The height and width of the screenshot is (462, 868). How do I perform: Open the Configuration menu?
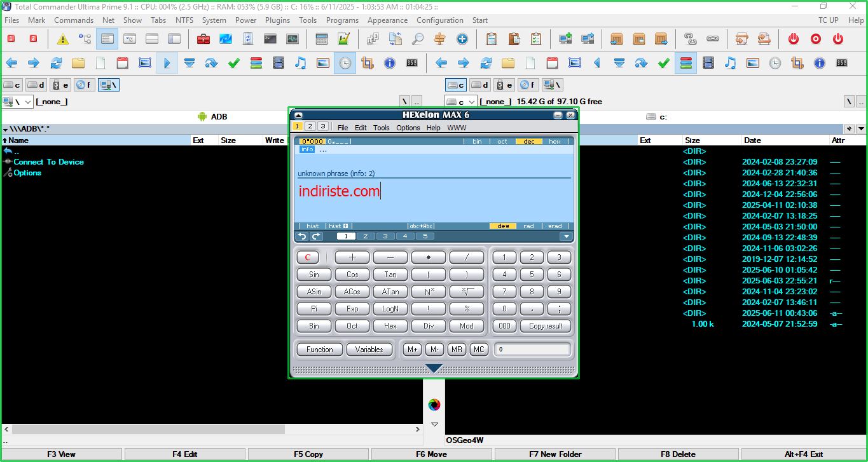coord(440,20)
